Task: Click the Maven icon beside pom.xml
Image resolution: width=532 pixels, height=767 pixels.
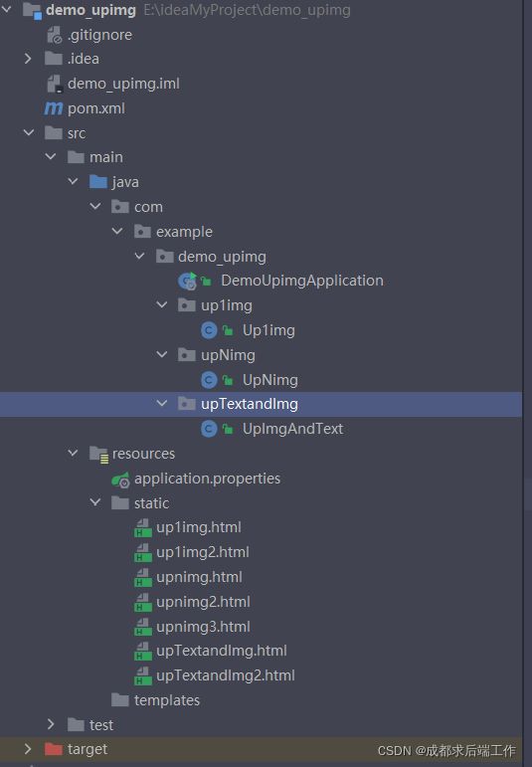Action: 54,108
